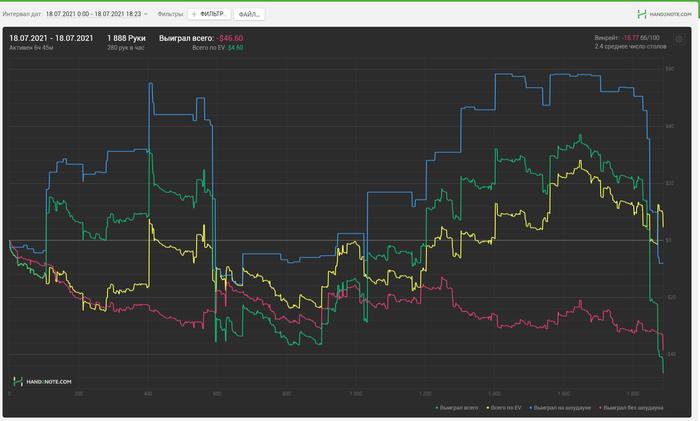700x421 pixels.
Task: Click the 200 x-axis label
Action: (79, 394)
